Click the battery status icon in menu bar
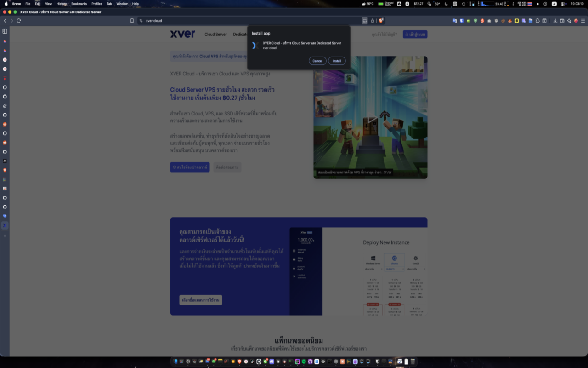The image size is (588, 368). 381,4
